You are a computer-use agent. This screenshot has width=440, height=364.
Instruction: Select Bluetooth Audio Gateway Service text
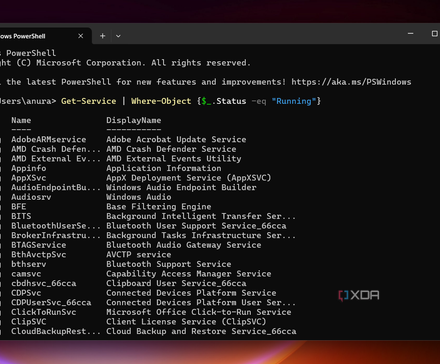click(x=184, y=245)
